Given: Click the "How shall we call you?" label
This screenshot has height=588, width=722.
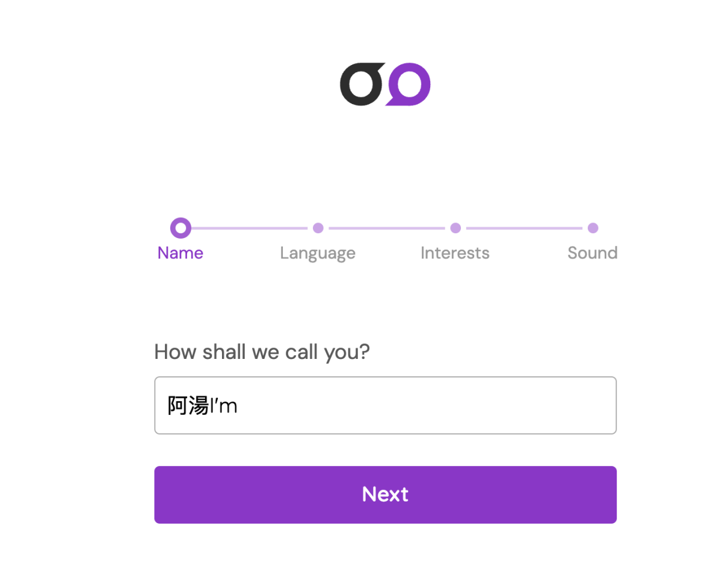Looking at the screenshot, I should 262,352.
